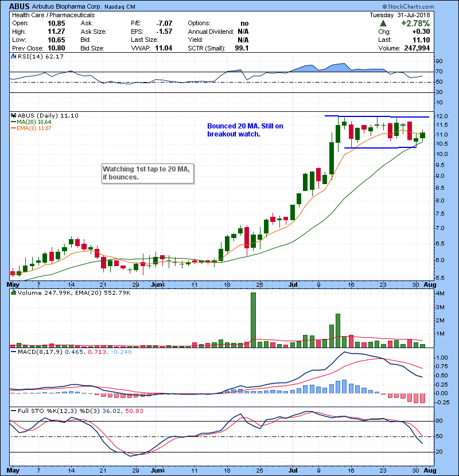
Task: Click the Annual Dividend label
Action: pos(211,32)
